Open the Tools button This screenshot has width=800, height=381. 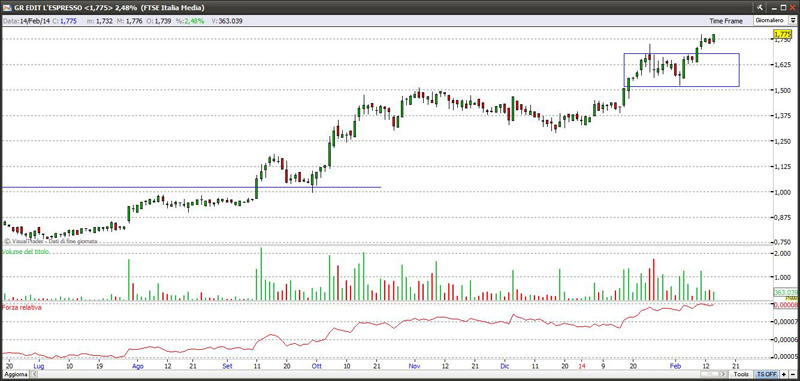(741, 374)
